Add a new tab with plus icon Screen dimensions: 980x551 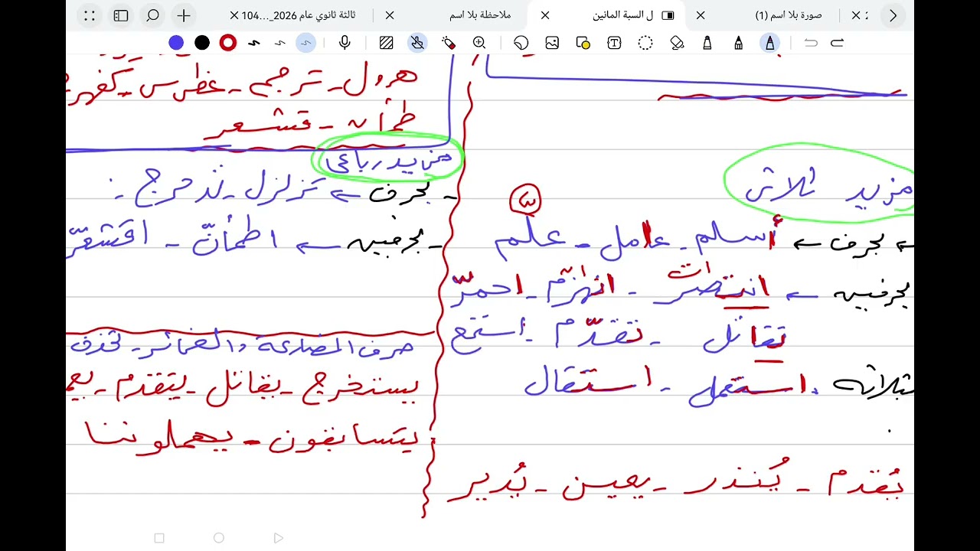tap(185, 15)
